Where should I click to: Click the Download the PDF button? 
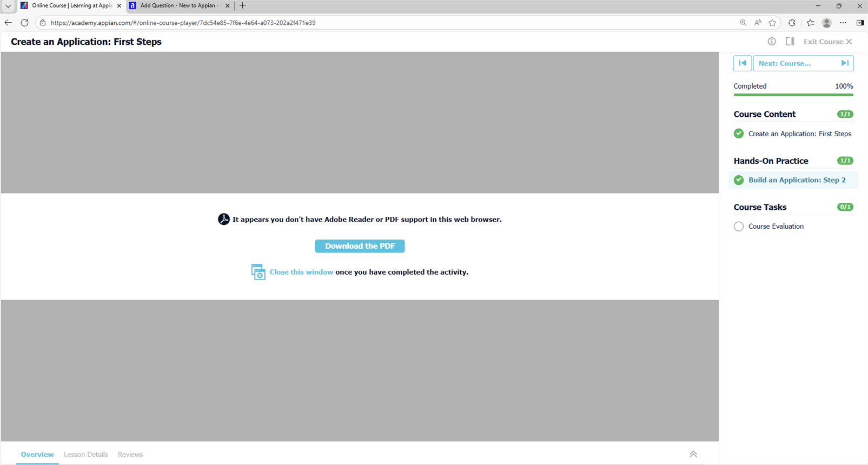click(360, 246)
